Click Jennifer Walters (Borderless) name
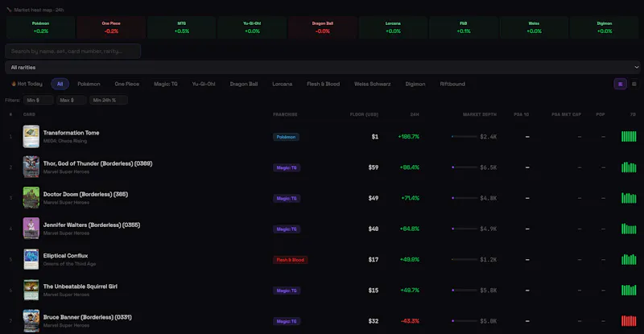This screenshot has width=644, height=334. 92,225
